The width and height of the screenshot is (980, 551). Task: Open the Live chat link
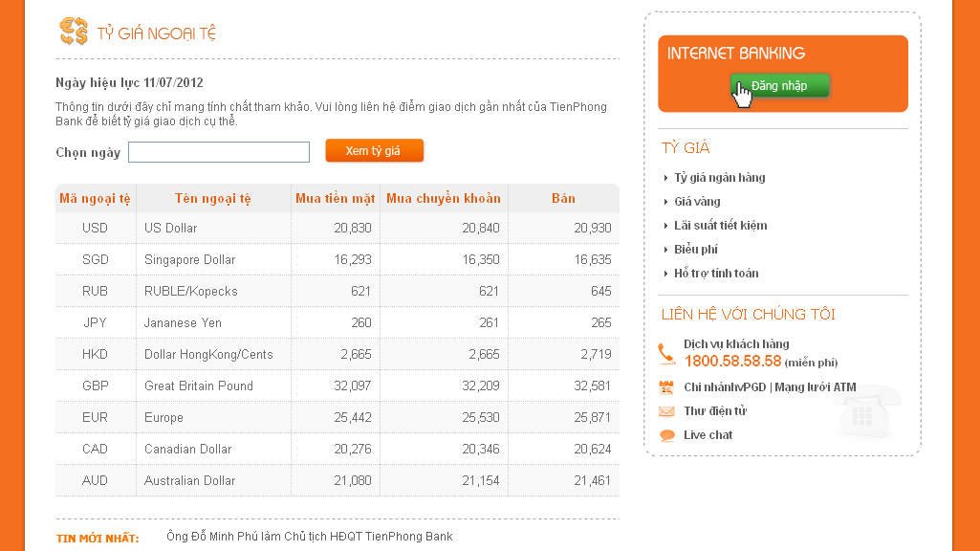tap(708, 435)
